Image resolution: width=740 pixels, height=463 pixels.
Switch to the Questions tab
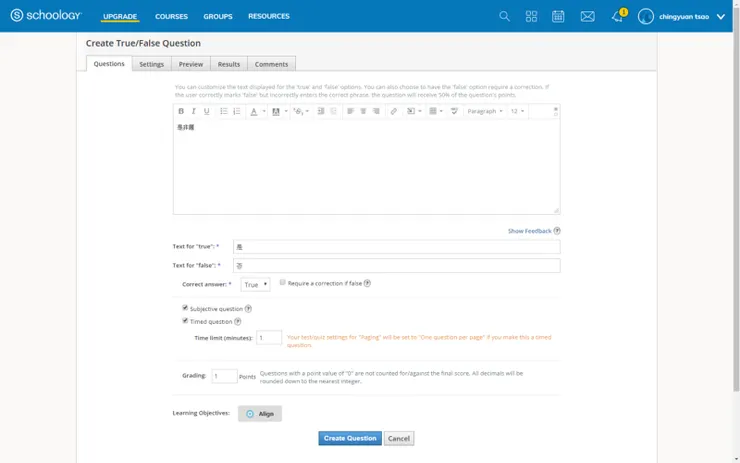[109, 64]
